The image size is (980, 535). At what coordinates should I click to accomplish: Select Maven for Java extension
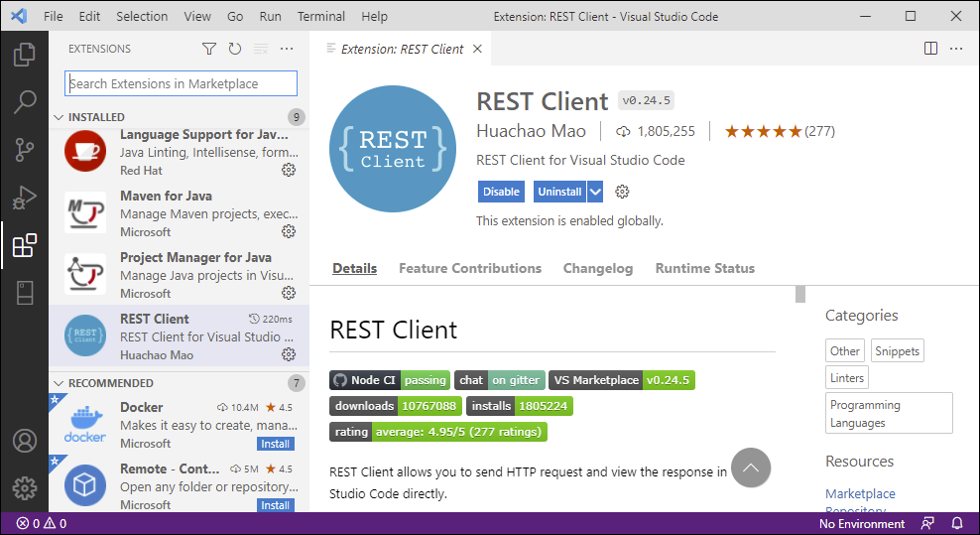point(179,213)
